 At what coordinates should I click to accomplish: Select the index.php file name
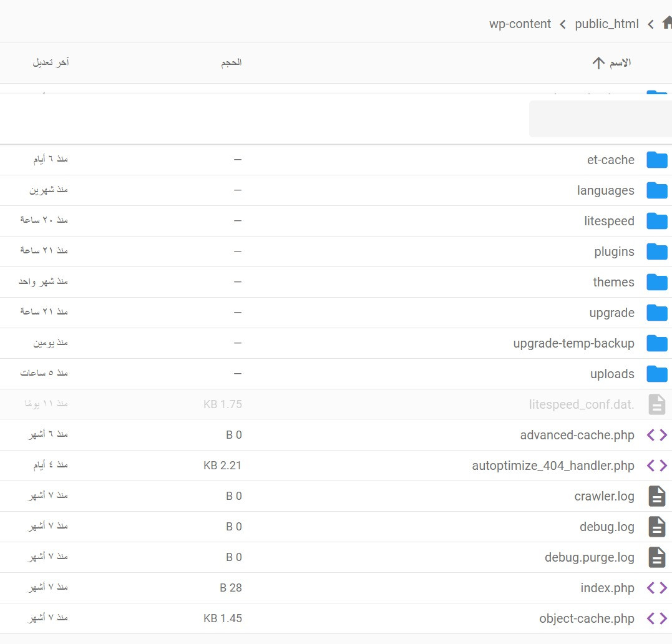click(x=607, y=588)
